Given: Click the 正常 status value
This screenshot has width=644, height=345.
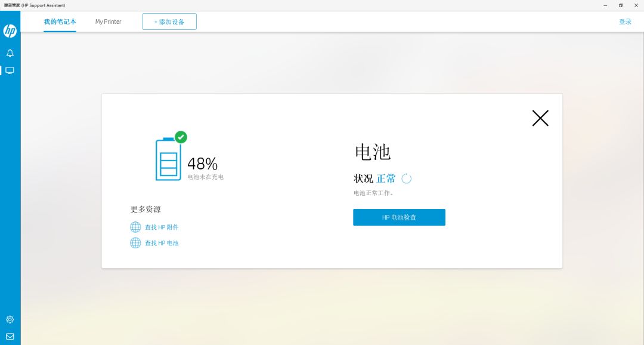Looking at the screenshot, I should click(386, 178).
